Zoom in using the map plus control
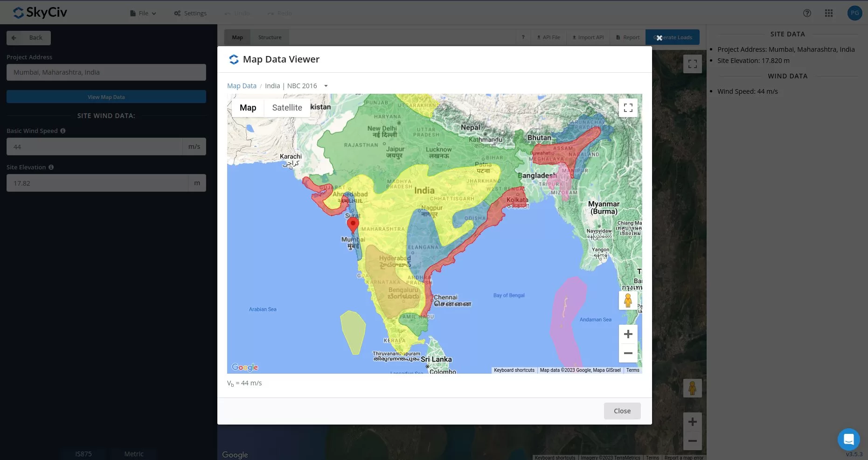 tap(628, 334)
